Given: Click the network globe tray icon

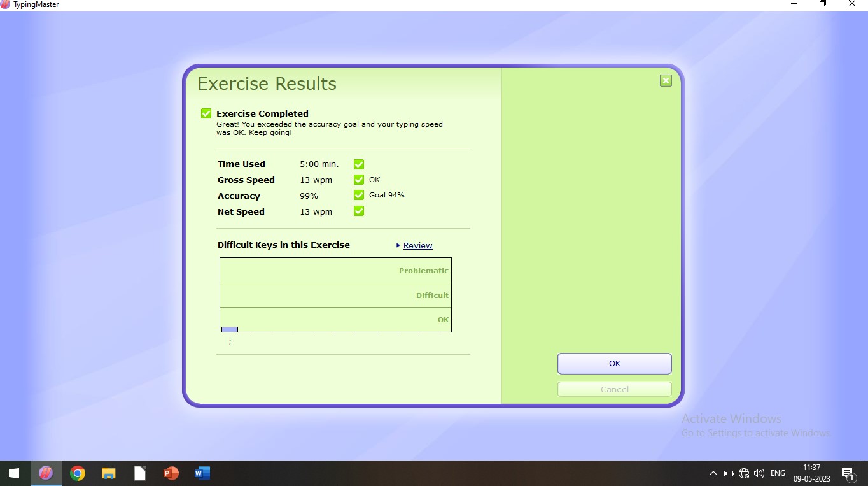Looking at the screenshot, I should tap(744, 473).
